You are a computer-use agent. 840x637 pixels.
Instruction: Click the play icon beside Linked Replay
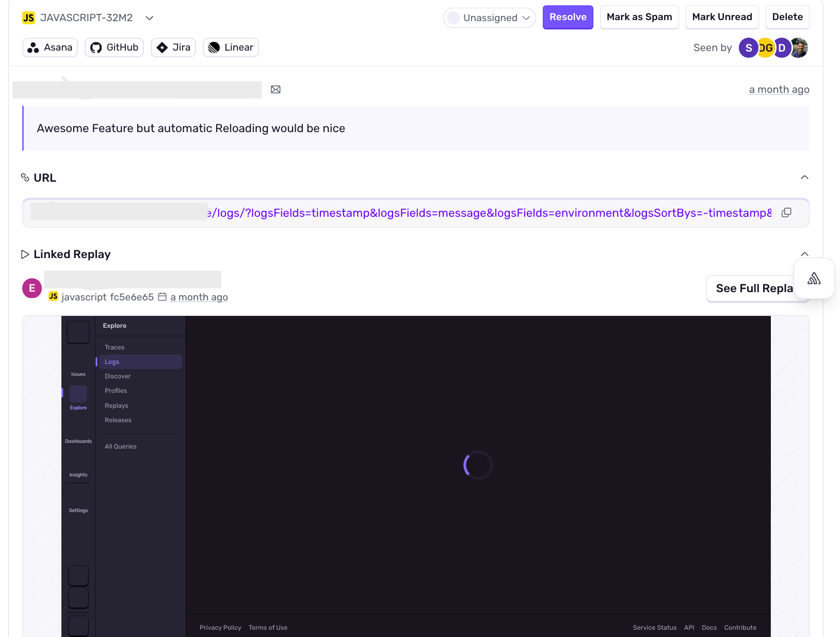pos(25,254)
